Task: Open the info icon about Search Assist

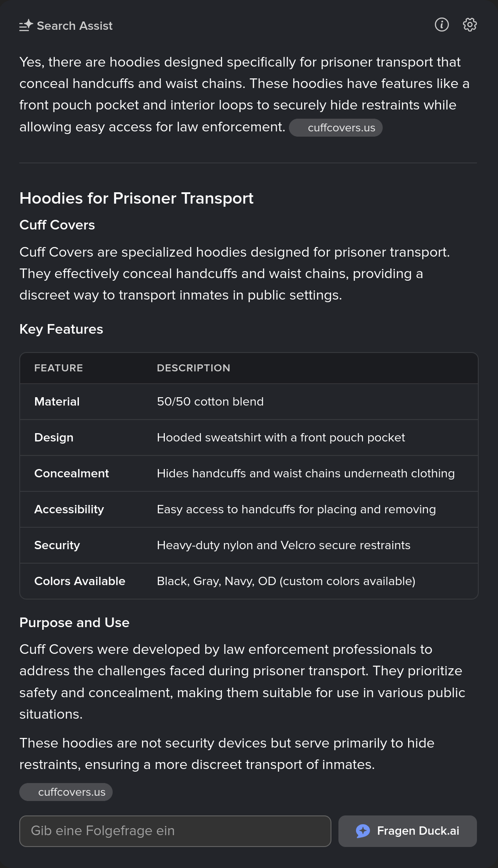Action: click(441, 25)
